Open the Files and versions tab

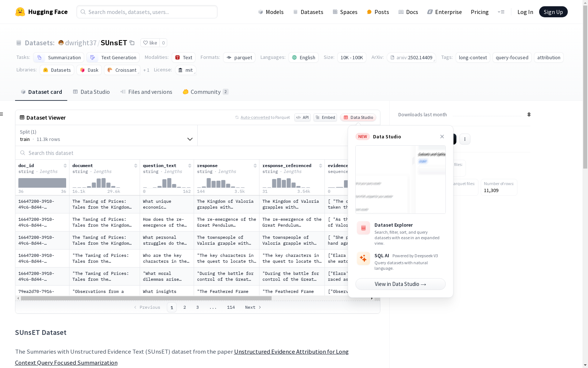146,92
